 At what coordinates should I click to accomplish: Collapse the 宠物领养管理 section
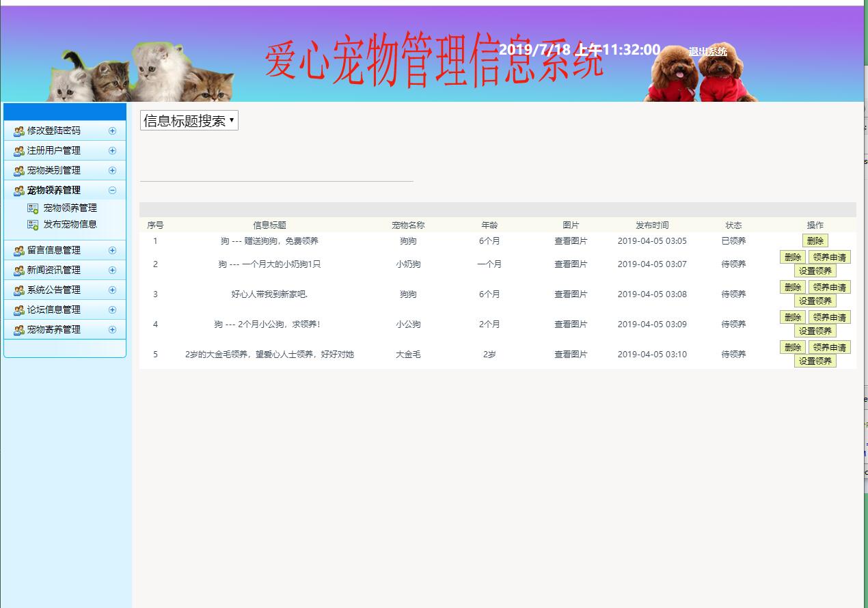click(112, 190)
